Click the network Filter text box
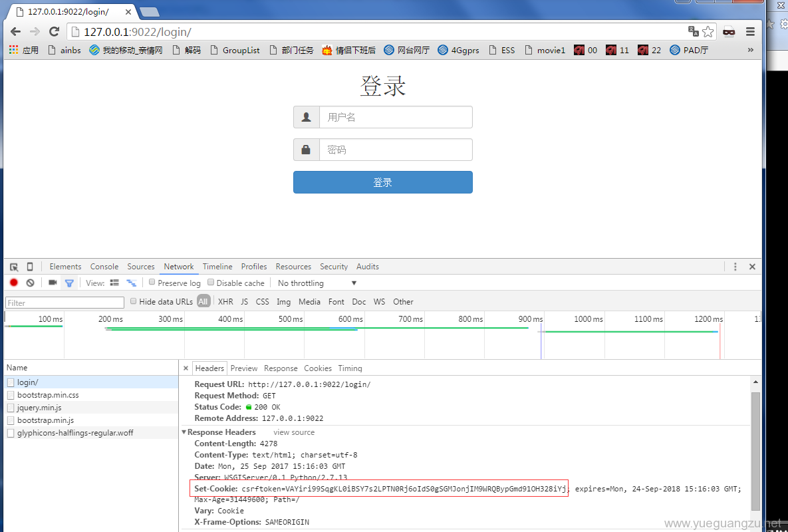 65,303
